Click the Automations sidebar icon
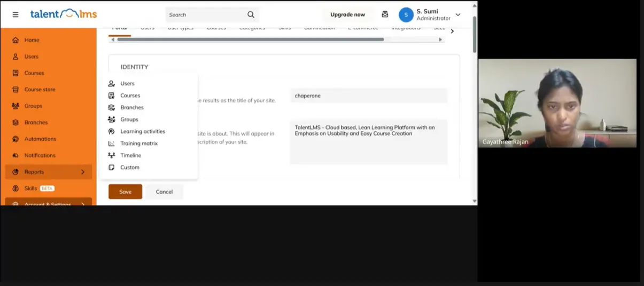The image size is (644, 286). 15,139
